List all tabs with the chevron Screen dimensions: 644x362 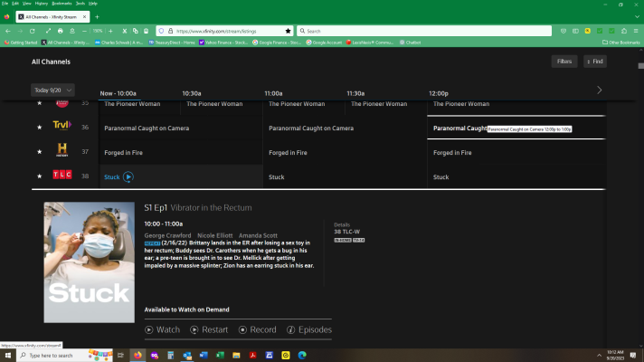(637, 17)
